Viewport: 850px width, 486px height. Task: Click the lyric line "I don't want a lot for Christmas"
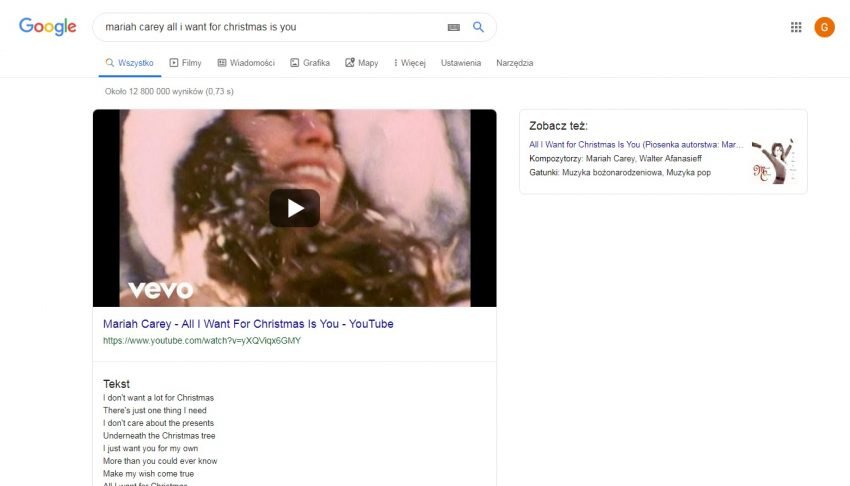(x=158, y=398)
